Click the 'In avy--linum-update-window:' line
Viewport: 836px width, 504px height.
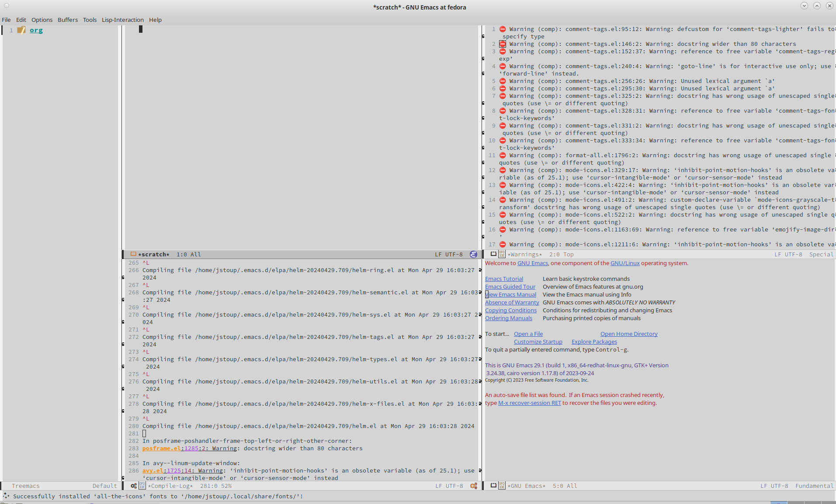tap(191, 463)
